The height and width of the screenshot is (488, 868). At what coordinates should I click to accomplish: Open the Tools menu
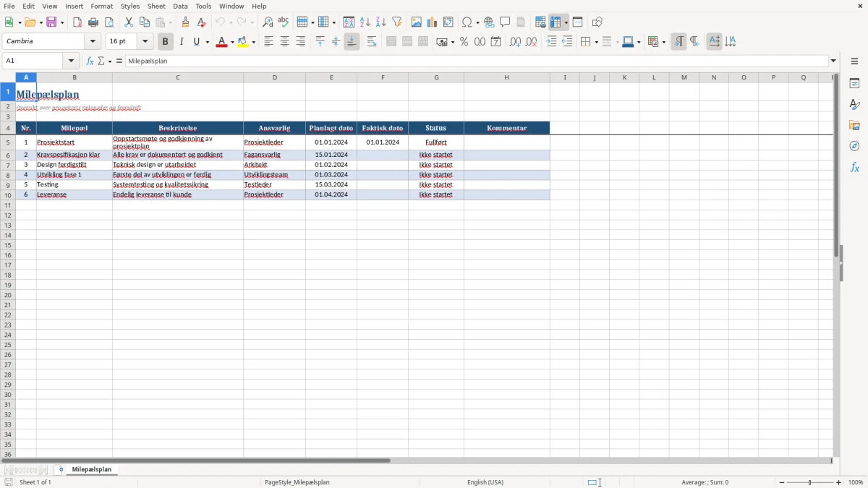tap(203, 6)
